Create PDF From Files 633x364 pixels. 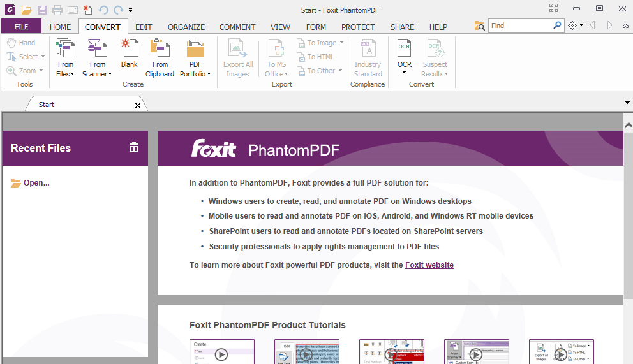[65, 57]
